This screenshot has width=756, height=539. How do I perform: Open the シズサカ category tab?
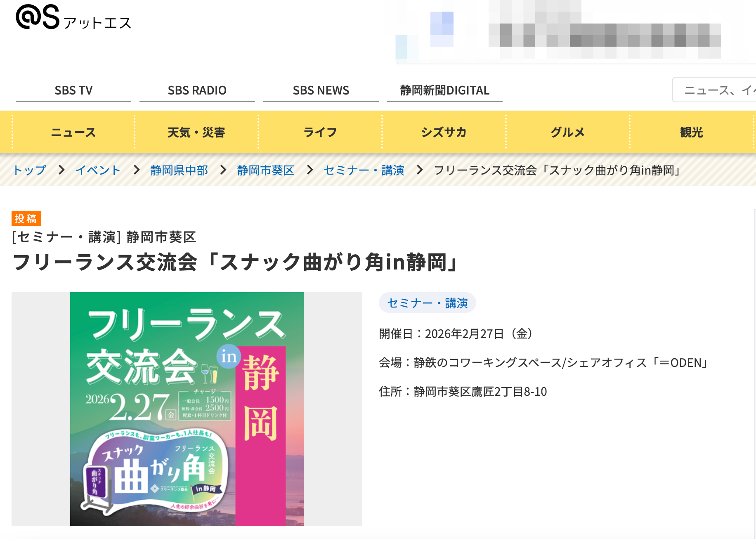[444, 132]
